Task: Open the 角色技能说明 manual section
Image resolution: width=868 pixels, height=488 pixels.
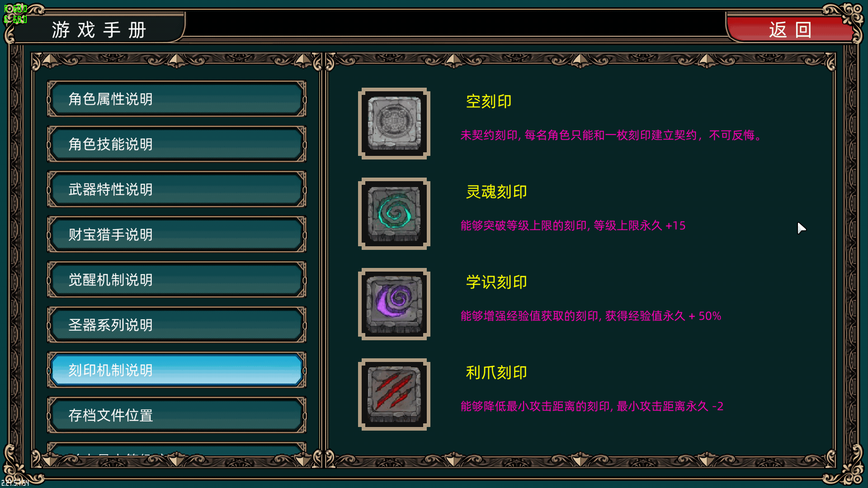Action: [177, 144]
